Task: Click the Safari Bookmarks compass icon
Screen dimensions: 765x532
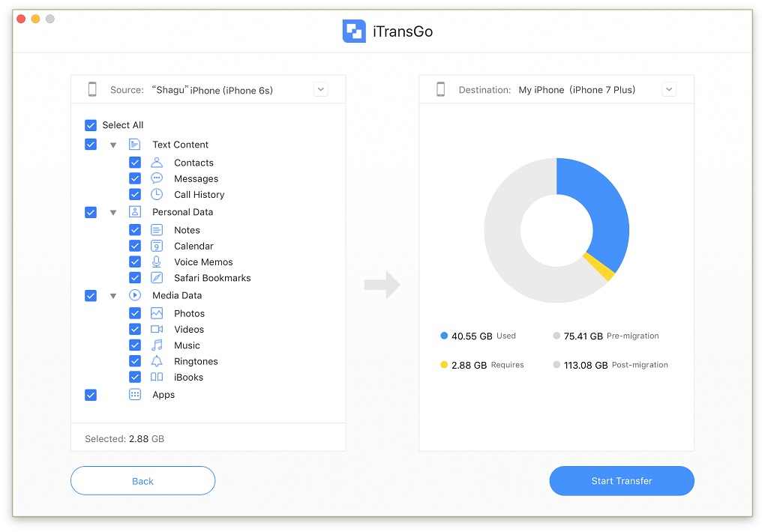Action: (157, 278)
